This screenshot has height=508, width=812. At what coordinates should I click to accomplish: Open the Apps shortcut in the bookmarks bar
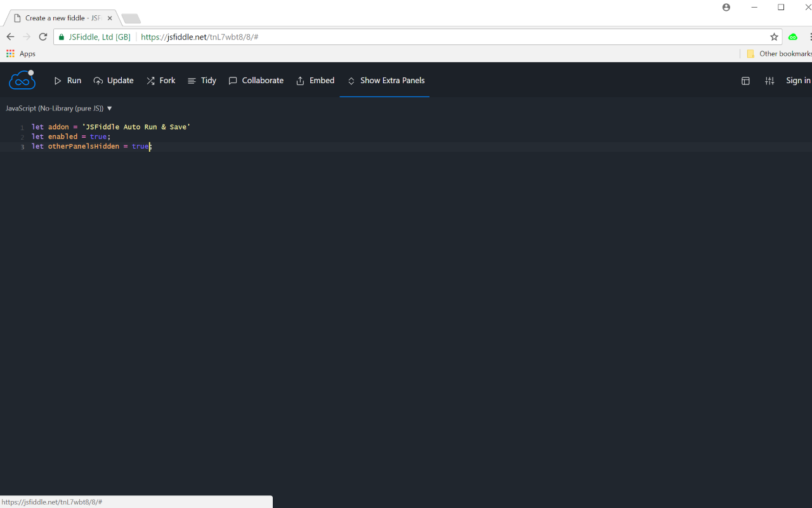click(21, 54)
